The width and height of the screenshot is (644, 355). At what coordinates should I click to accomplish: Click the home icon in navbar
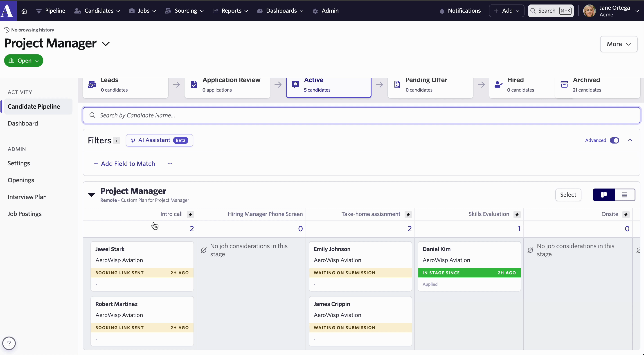coord(24,11)
